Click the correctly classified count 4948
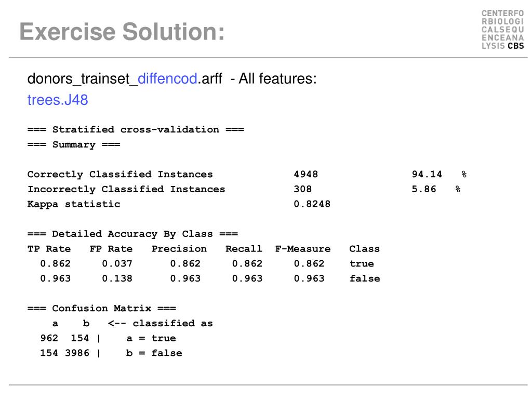 pyautogui.click(x=305, y=175)
